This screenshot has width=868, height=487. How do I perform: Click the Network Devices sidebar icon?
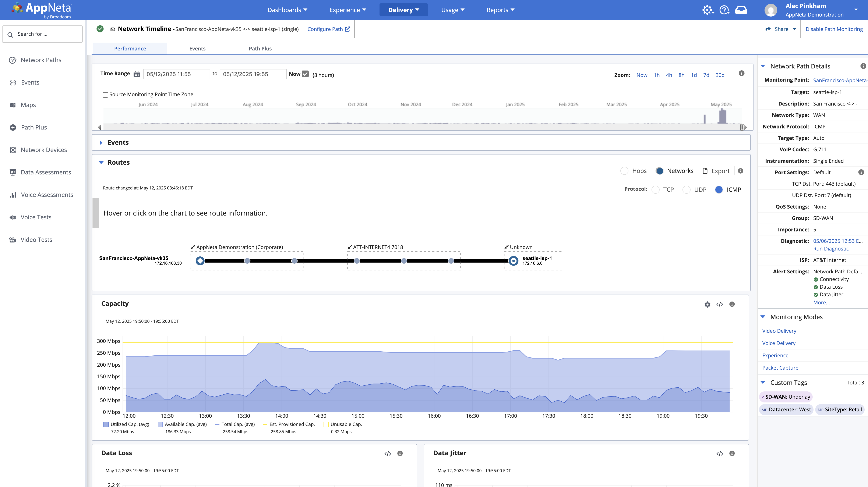coord(13,150)
